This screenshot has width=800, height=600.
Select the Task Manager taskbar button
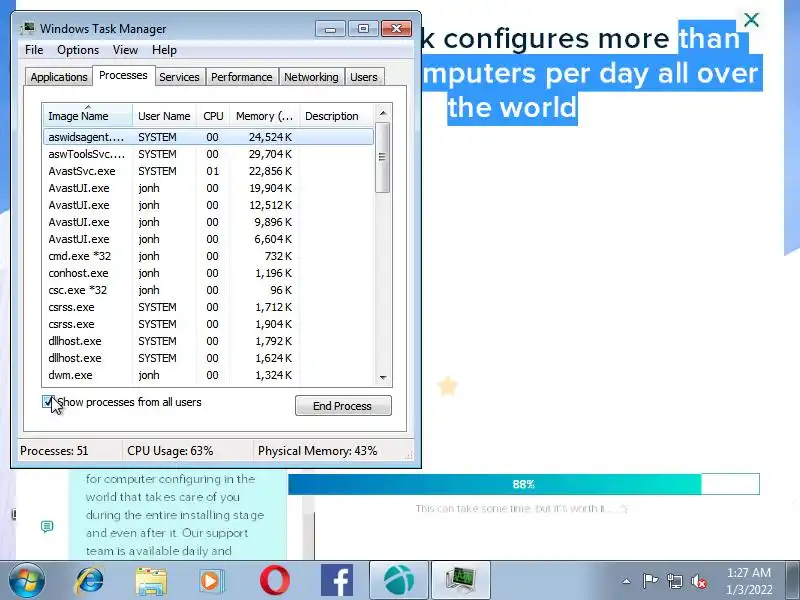[x=461, y=581]
